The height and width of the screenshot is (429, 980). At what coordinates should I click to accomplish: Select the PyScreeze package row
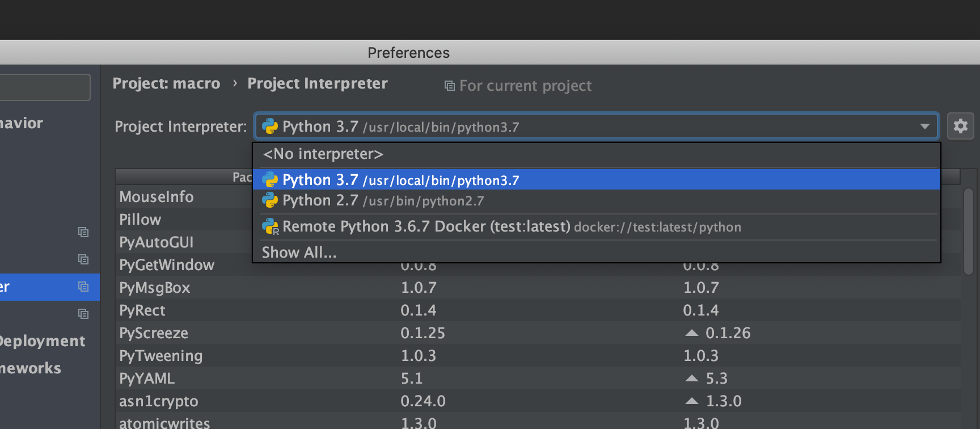tap(538, 333)
